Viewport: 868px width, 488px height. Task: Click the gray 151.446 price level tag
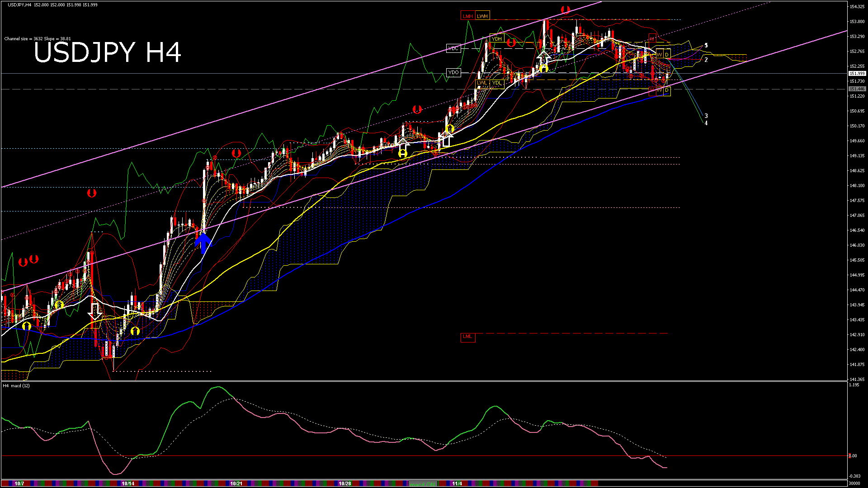pos(857,89)
